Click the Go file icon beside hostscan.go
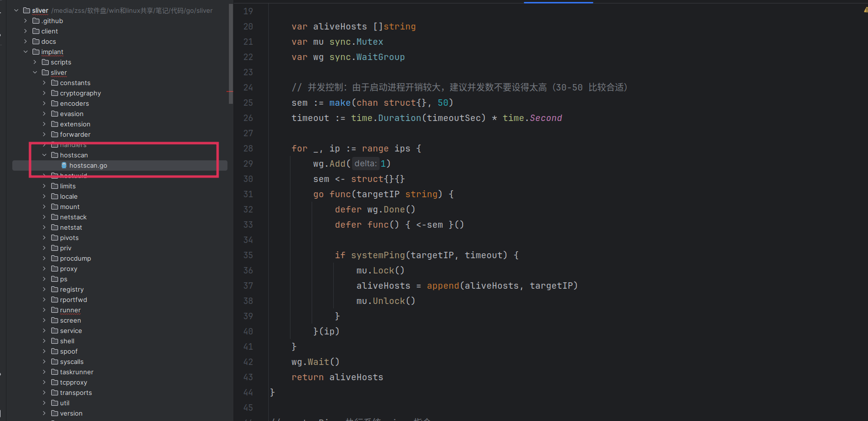The height and width of the screenshot is (421, 868). tap(64, 166)
